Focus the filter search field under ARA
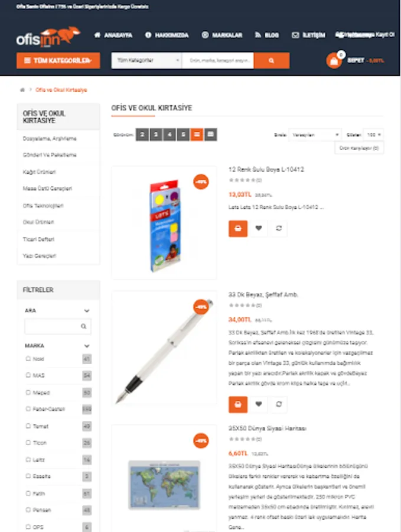Screen dimensions: 401x532 [x=58, y=326]
